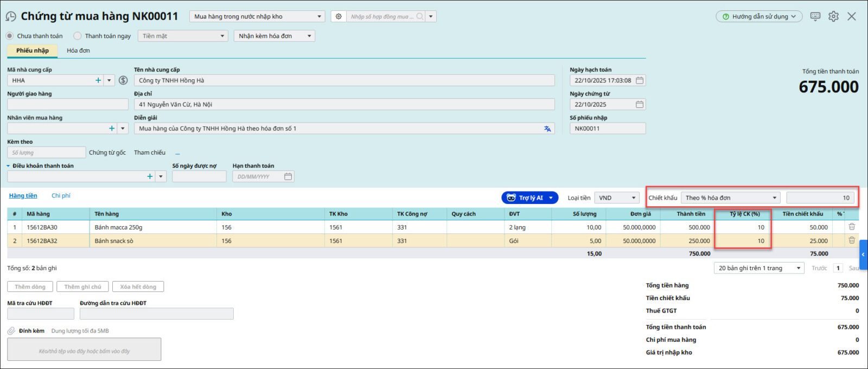Switch to Chi phí tab
Viewport: 868px width, 369px height.
coord(61,196)
